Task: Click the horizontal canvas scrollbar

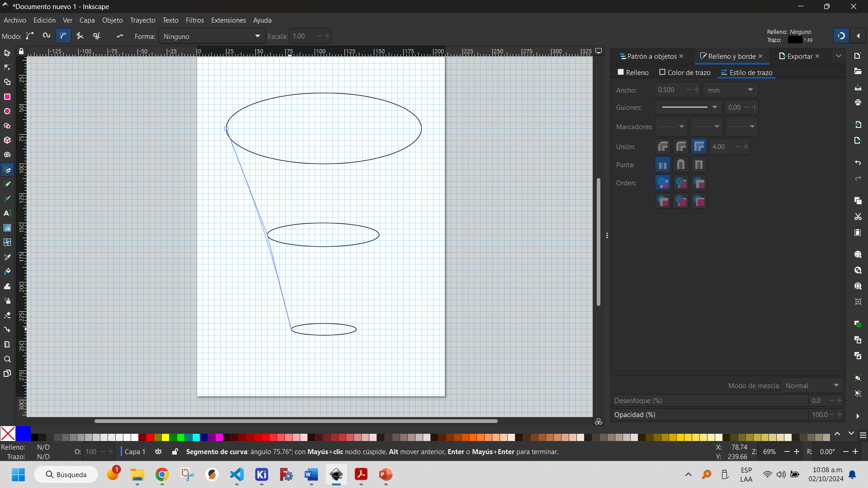Action: point(296,421)
